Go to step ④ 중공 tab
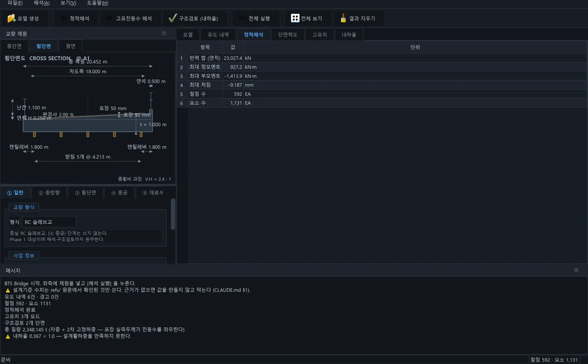This screenshot has height=364, width=588. tap(119, 193)
